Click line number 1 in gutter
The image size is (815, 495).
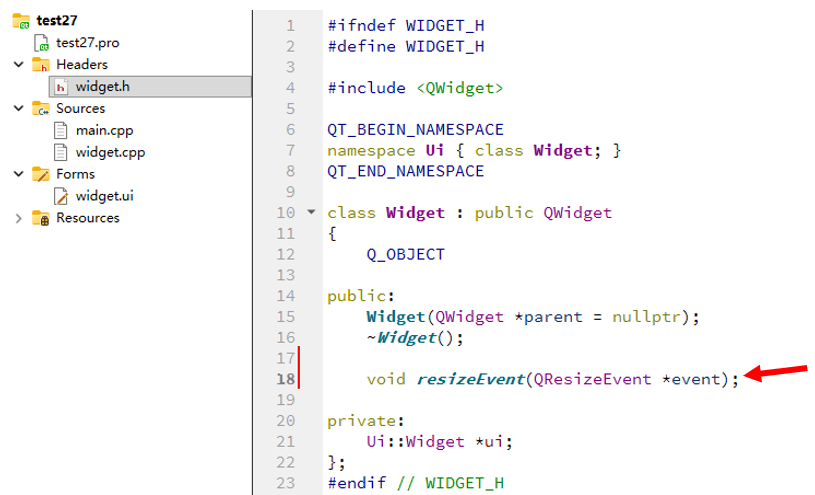291,25
